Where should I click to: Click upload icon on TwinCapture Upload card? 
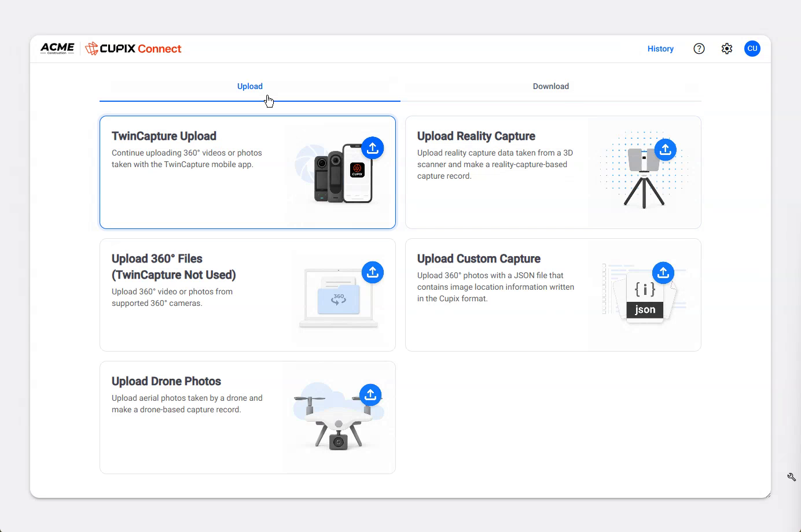coord(373,148)
